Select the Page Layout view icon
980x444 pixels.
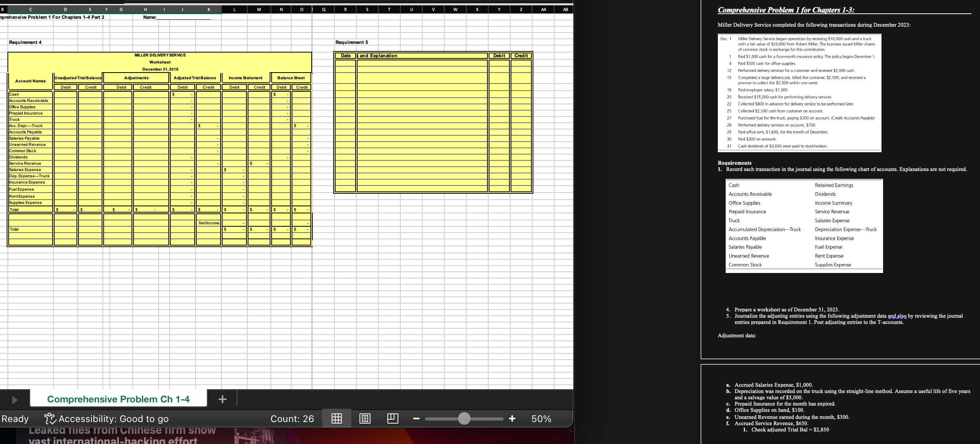(366, 419)
